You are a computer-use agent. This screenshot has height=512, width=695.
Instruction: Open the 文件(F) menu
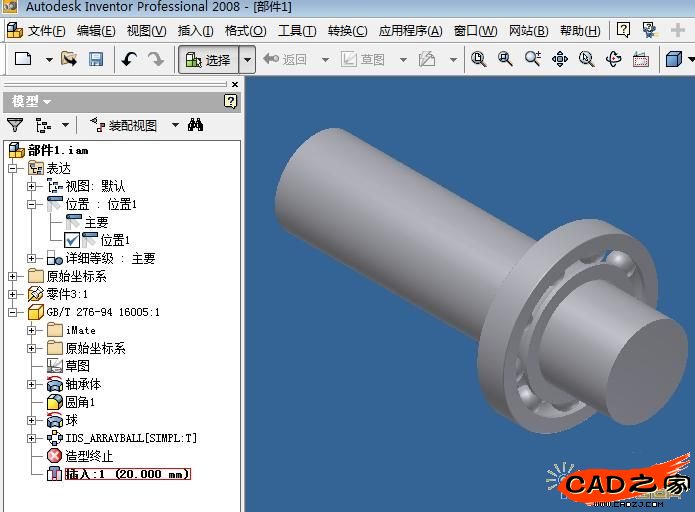click(x=47, y=31)
